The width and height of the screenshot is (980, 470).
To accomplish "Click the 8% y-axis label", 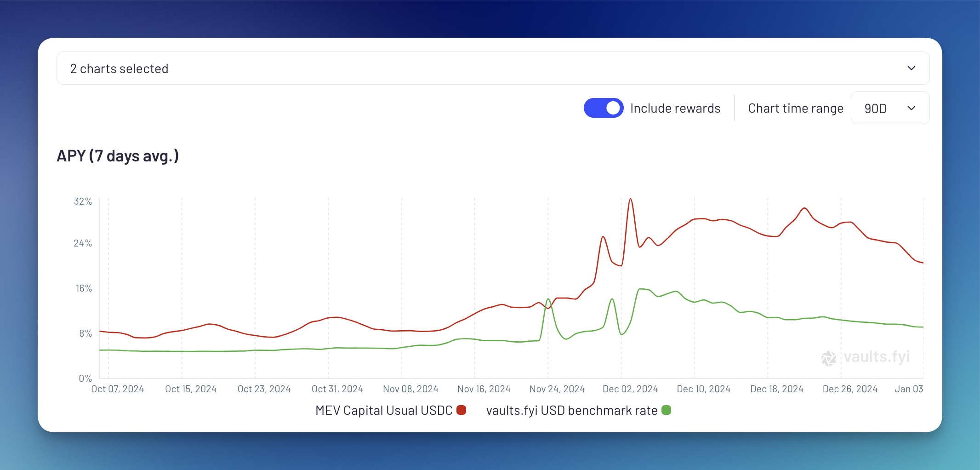I will coord(86,333).
